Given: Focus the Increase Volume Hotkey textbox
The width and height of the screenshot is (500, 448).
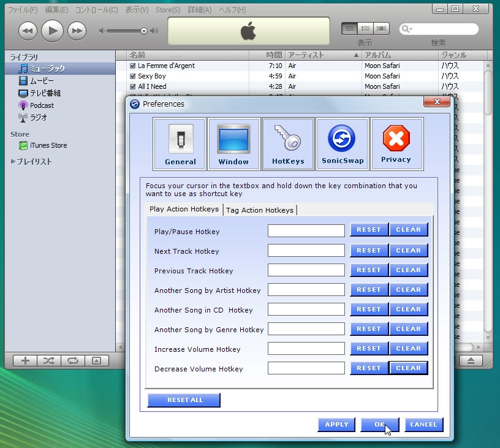Looking at the screenshot, I should (306, 349).
